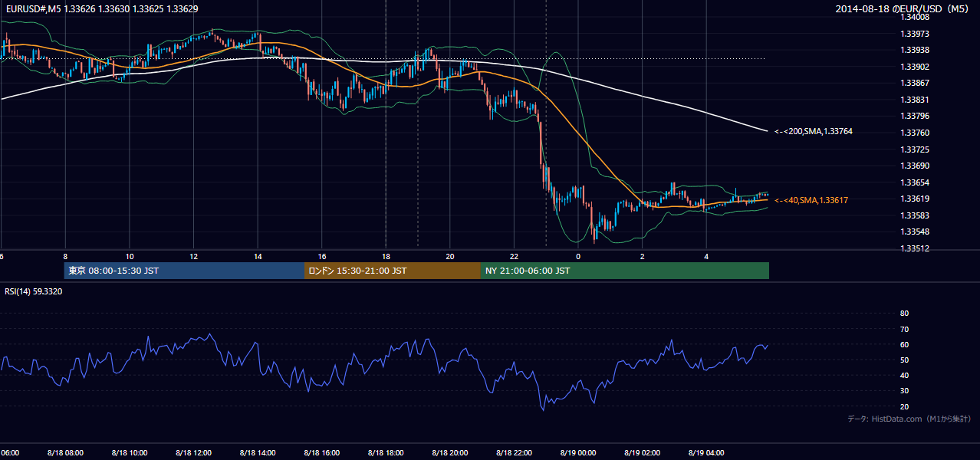Click the 東京 08:00-15:30 JST session bar

coord(185,271)
